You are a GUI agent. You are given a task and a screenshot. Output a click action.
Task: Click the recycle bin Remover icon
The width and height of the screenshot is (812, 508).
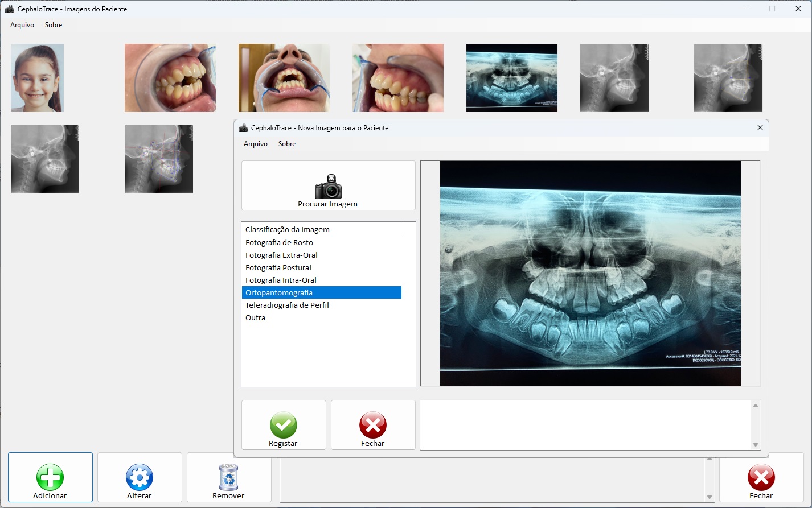(228, 477)
